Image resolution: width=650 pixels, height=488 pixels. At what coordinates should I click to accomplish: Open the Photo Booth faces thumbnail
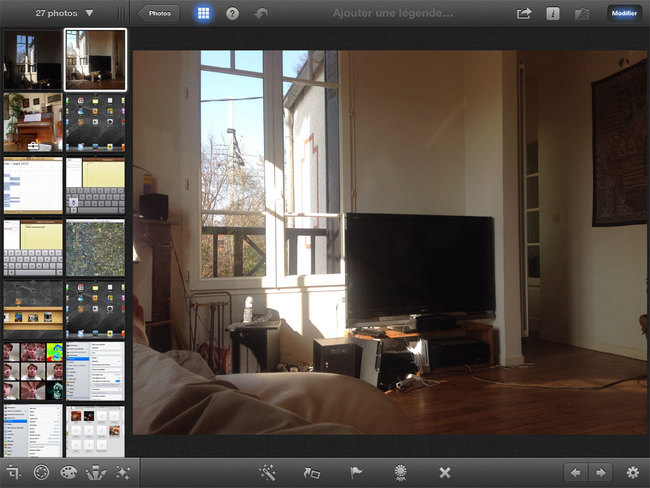click(x=33, y=371)
